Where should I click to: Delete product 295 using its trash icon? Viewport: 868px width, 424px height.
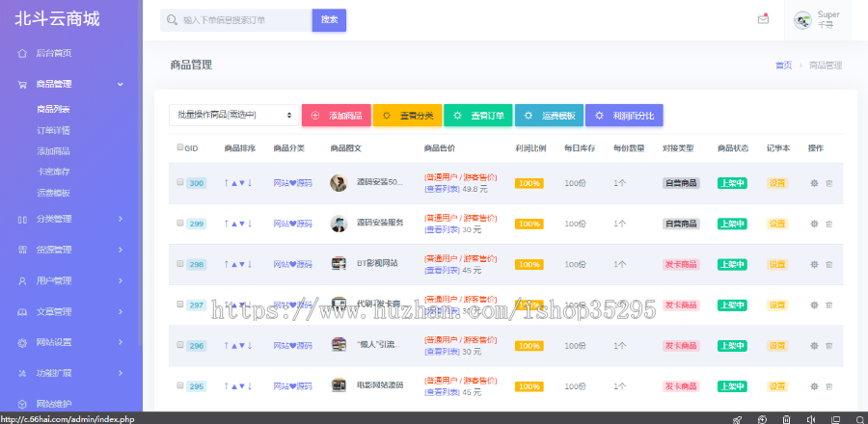(828, 385)
